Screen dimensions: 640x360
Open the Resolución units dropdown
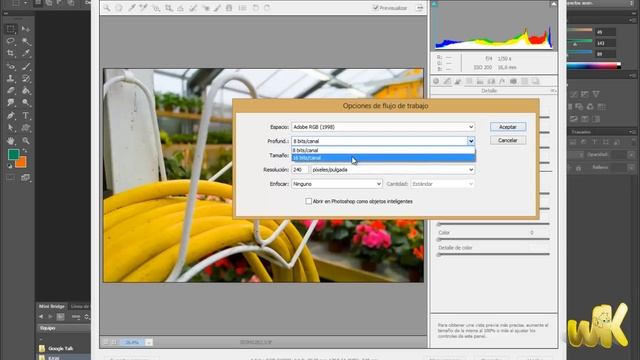(x=392, y=169)
